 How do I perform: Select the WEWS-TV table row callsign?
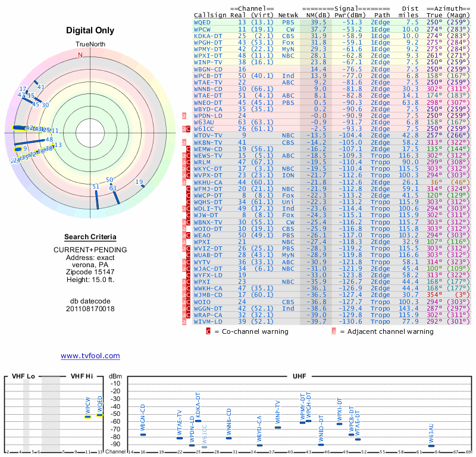(208, 156)
